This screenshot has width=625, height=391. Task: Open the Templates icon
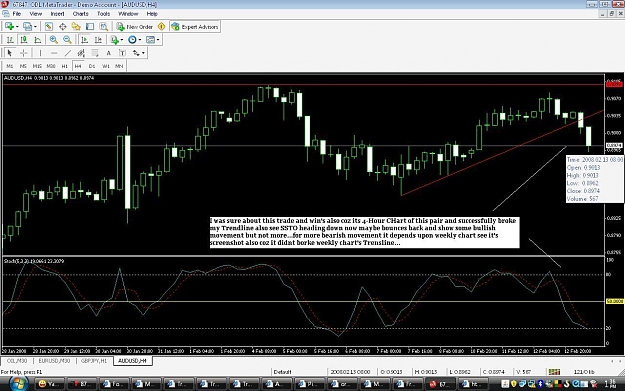[150, 40]
